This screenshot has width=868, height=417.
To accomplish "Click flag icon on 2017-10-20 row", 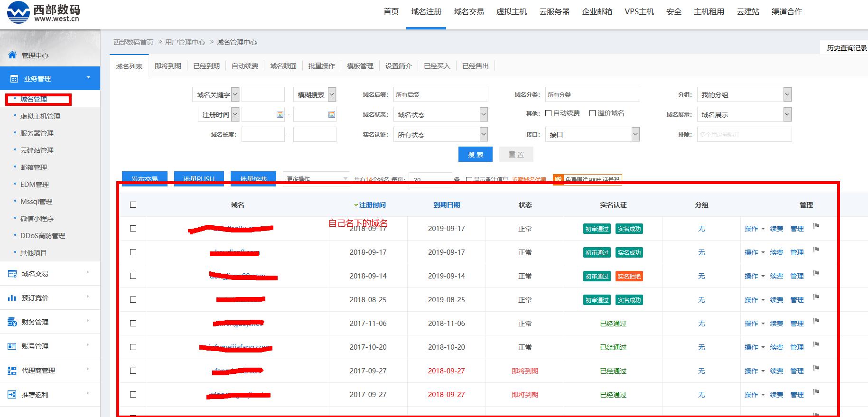I will pyautogui.click(x=816, y=344).
